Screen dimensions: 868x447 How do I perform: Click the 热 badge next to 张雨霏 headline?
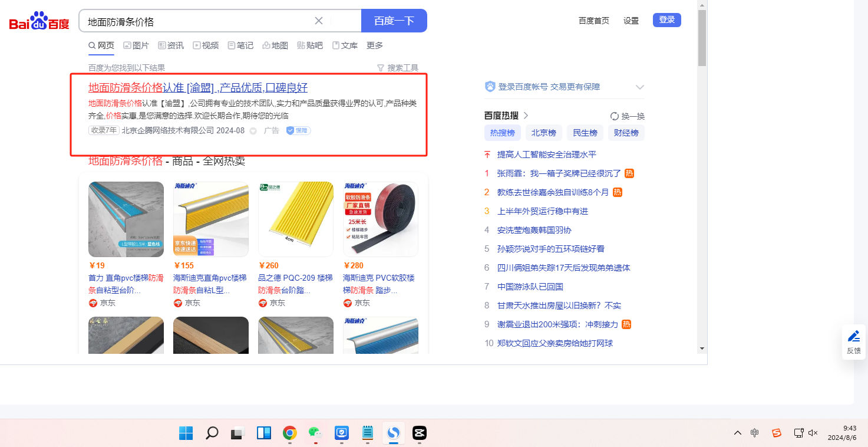629,173
